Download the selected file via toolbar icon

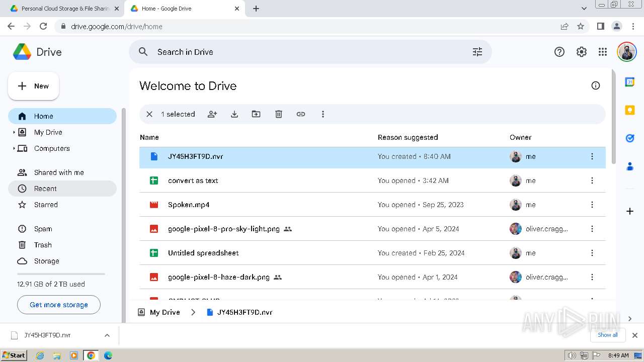pyautogui.click(x=234, y=114)
